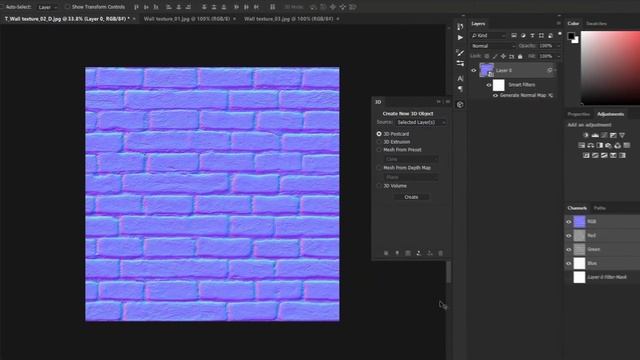The height and width of the screenshot is (360, 640).
Task: Open the Character panel icon
Action: 460,78
